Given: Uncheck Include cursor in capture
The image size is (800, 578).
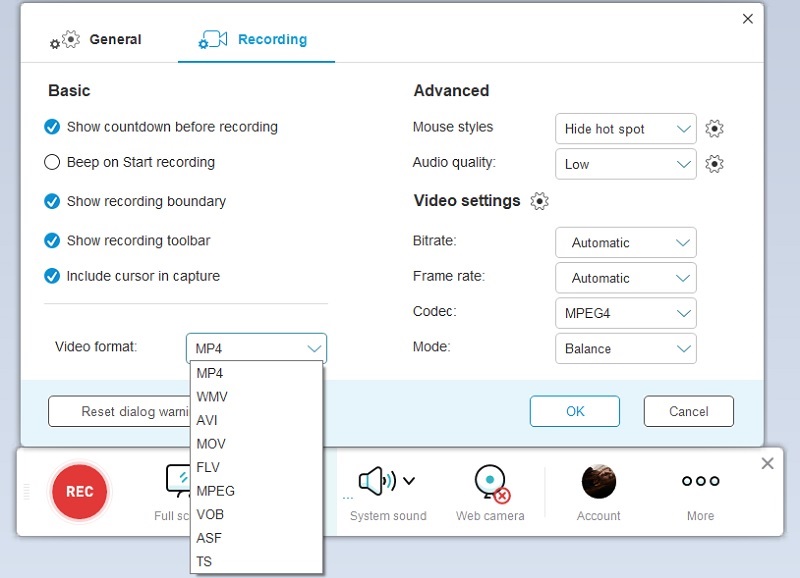Looking at the screenshot, I should [52, 276].
